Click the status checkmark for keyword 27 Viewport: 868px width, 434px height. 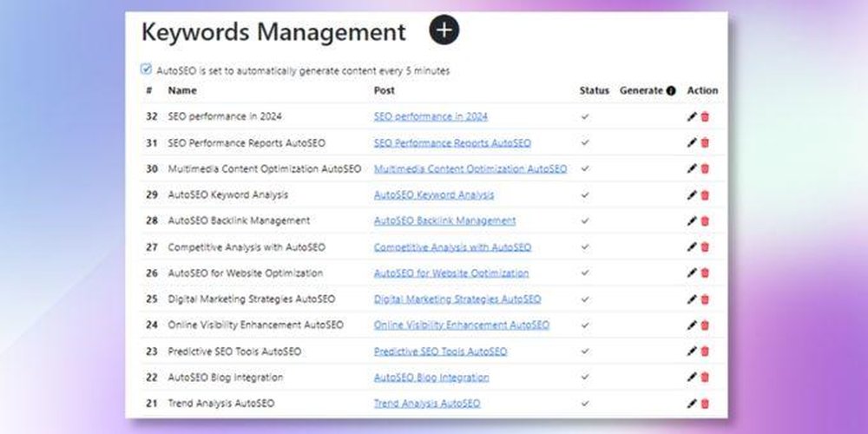point(585,247)
